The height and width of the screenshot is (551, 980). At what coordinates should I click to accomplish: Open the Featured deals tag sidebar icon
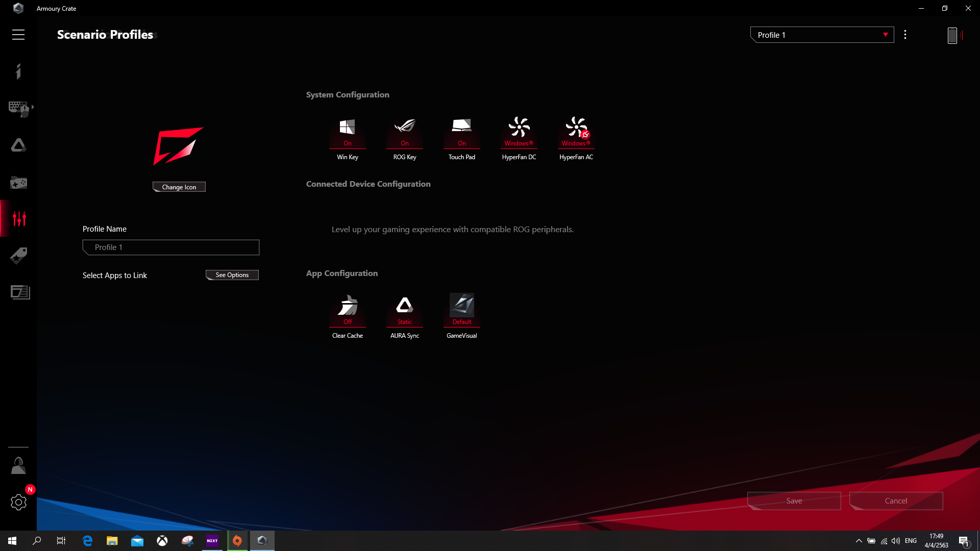18,255
